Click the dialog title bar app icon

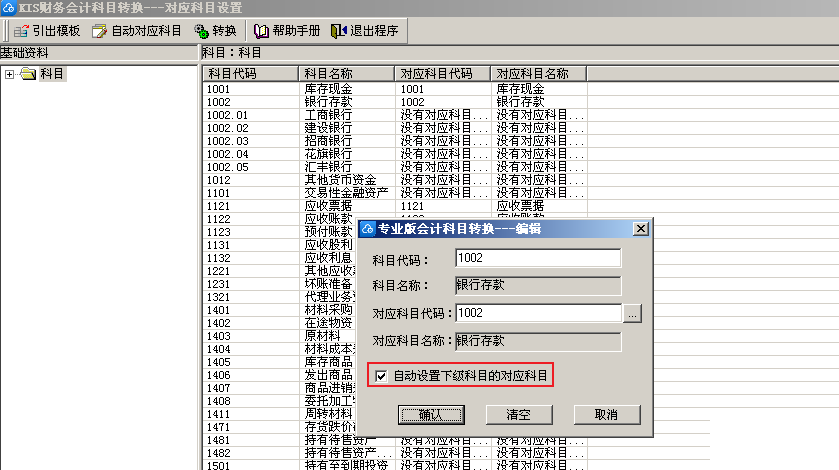click(x=367, y=229)
